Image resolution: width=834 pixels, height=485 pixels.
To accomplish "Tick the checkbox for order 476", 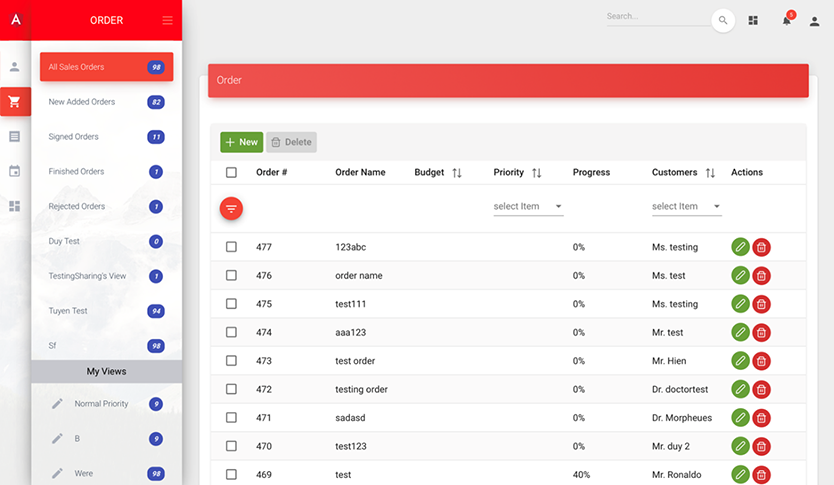I will (x=231, y=276).
